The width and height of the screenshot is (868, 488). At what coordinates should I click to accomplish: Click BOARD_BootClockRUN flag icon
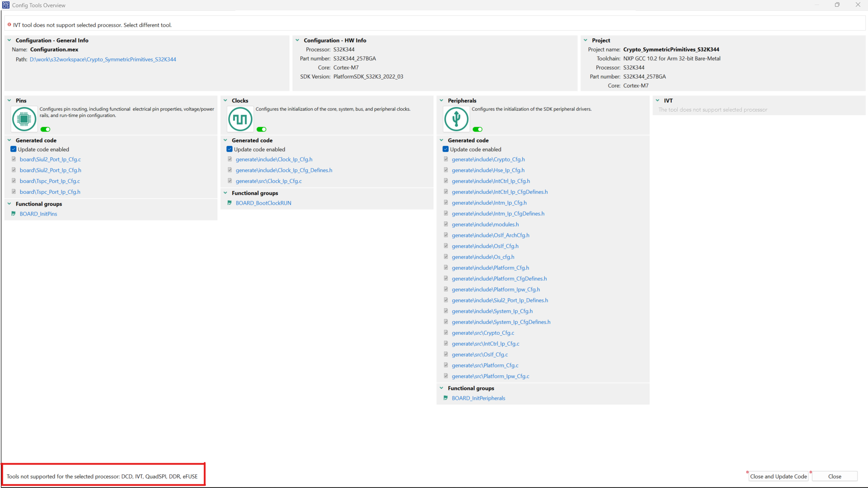tap(230, 203)
